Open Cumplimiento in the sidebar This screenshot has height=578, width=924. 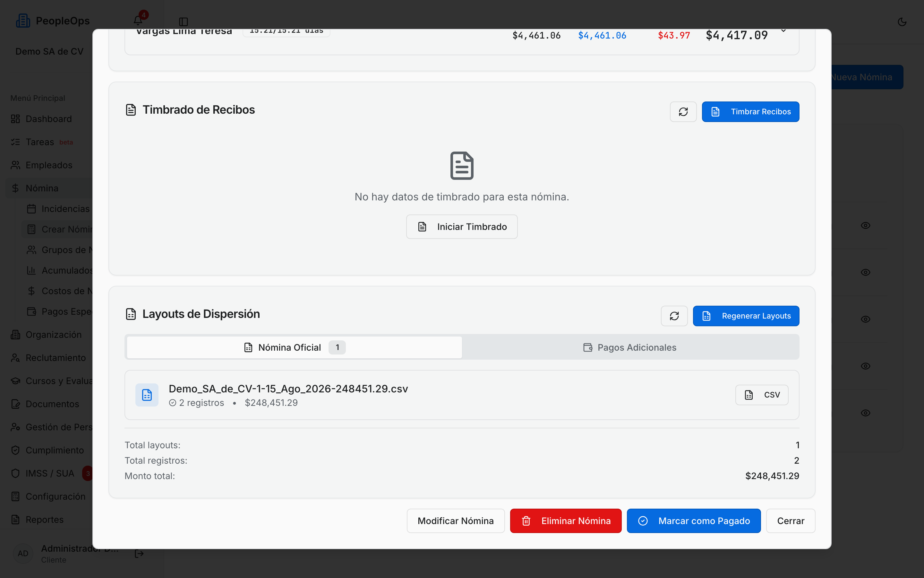[x=49, y=450]
